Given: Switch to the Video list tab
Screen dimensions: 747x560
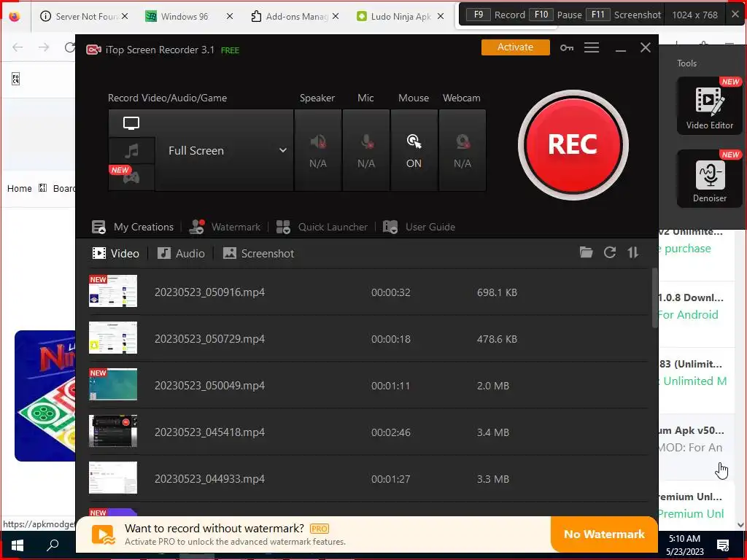Looking at the screenshot, I should click(116, 253).
